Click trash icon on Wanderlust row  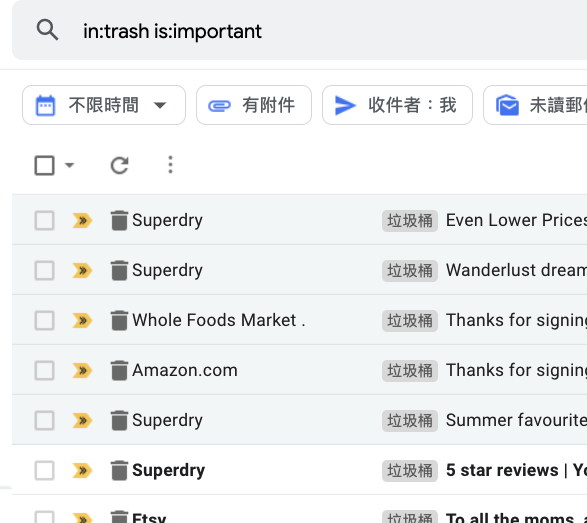119,270
